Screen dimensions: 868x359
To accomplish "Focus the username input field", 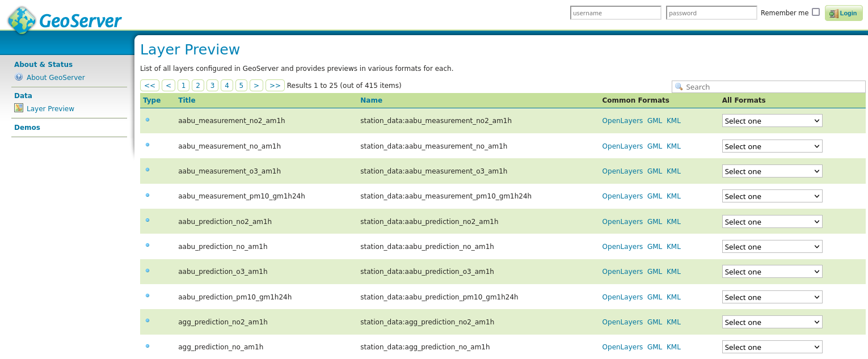I will click(616, 12).
